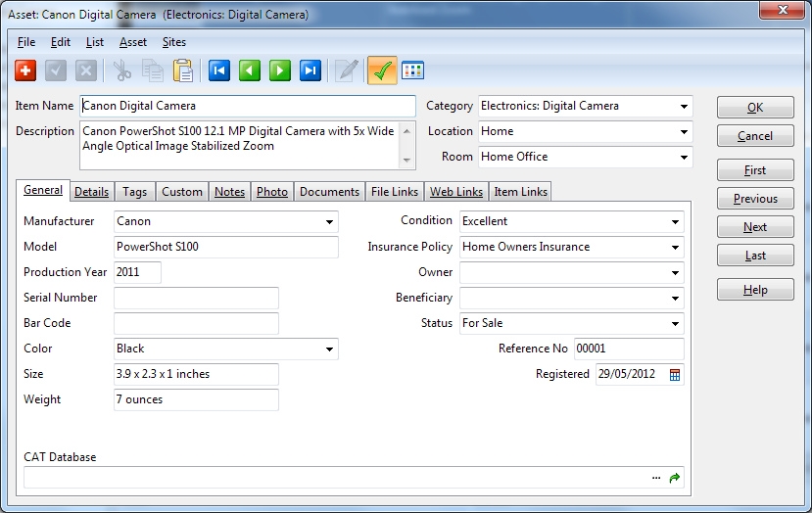Toggle the highlighted green checkmark toolbar button
Image resolution: width=812 pixels, height=513 pixels.
tap(380, 70)
